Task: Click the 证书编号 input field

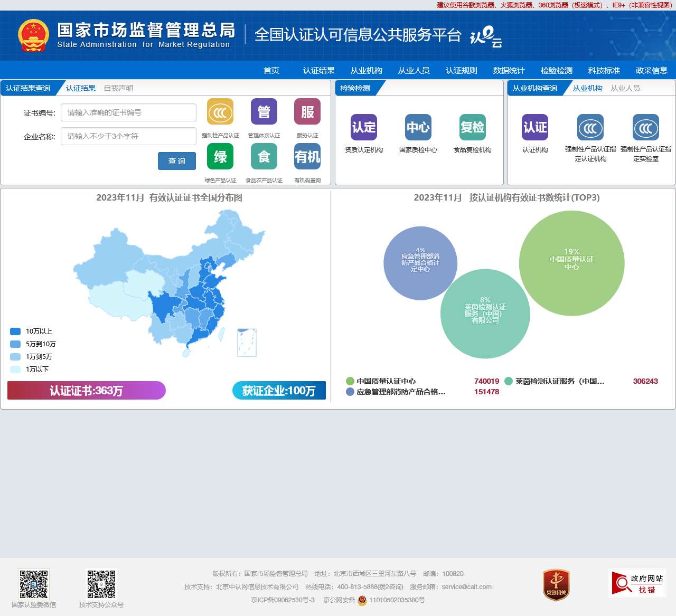Action: [128, 112]
